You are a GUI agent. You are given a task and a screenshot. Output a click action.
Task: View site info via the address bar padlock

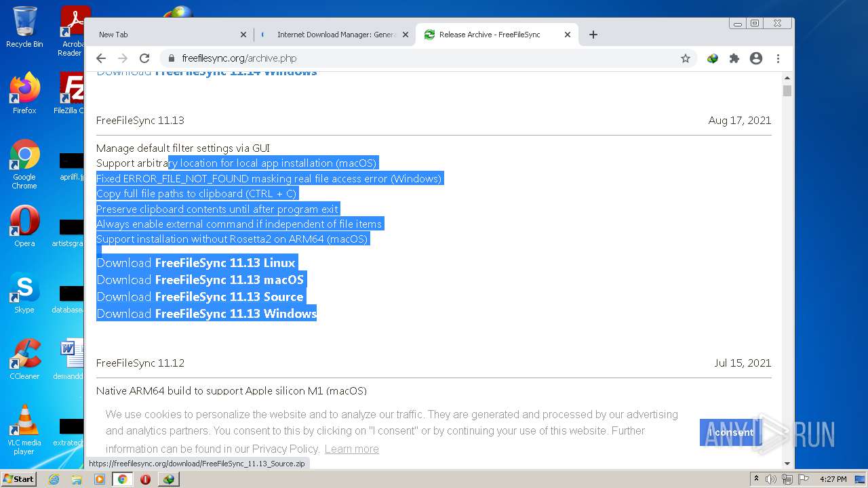pyautogui.click(x=172, y=58)
